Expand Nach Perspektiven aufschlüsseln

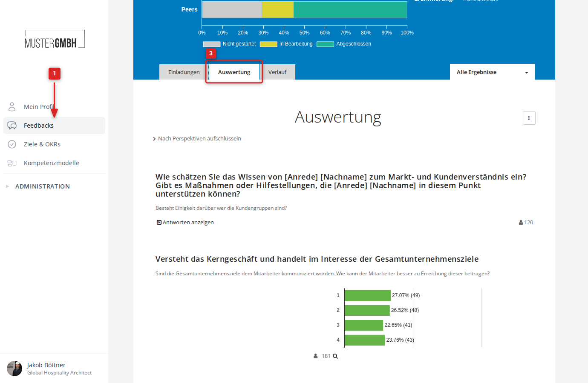(x=197, y=139)
